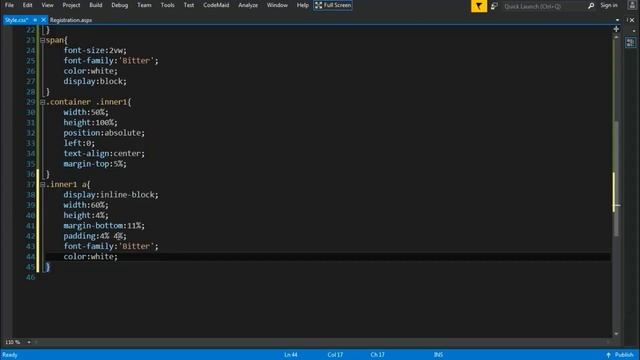This screenshot has height=360, width=640.
Task: Click the Full Screen icon in the menu bar
Action: (x=318, y=5)
